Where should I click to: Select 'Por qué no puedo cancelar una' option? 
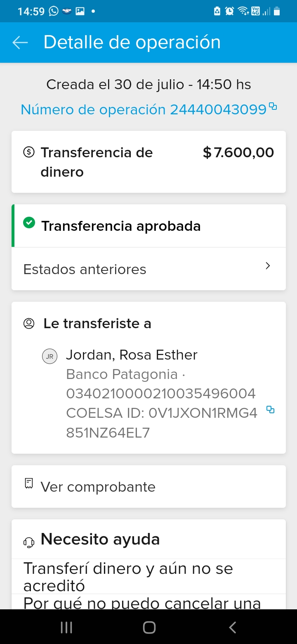[x=142, y=603]
